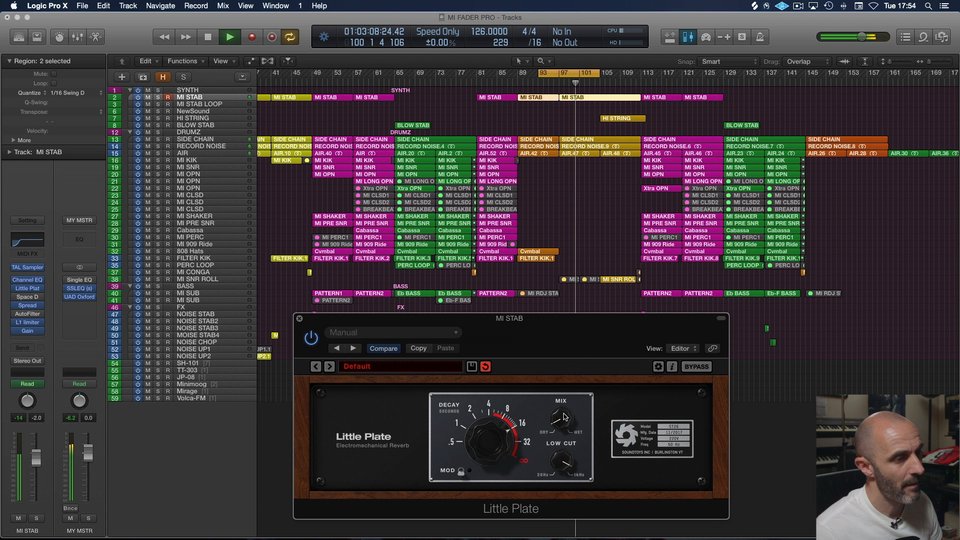Click the green Play button
The width and height of the screenshot is (960, 540).
coord(230,37)
